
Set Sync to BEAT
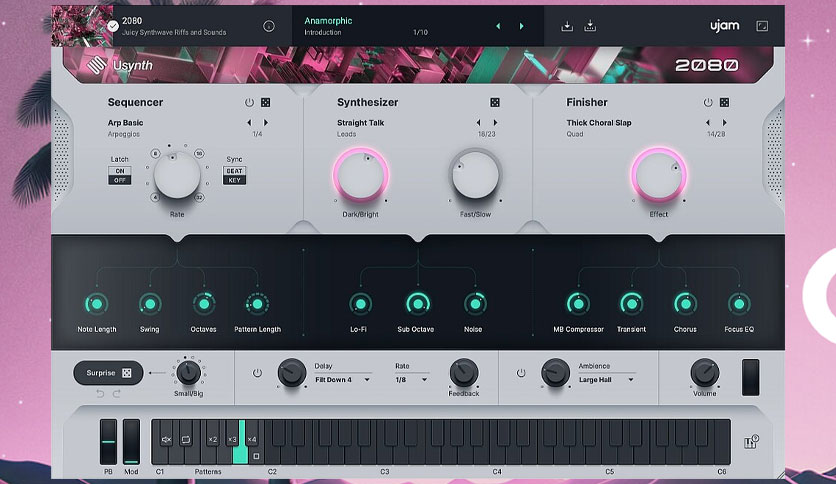[234, 171]
